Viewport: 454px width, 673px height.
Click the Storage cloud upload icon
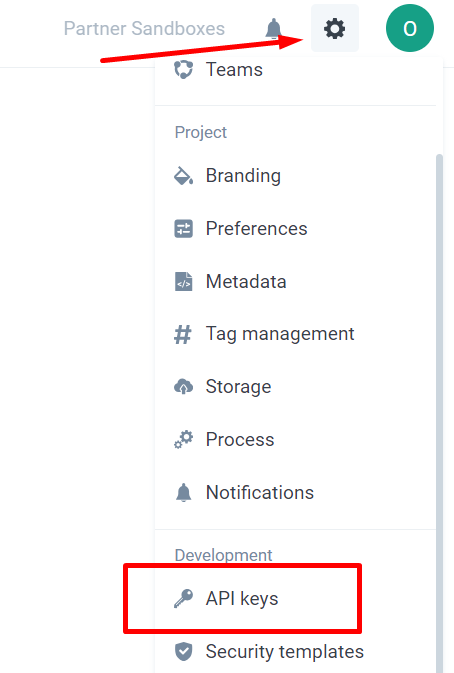(183, 387)
